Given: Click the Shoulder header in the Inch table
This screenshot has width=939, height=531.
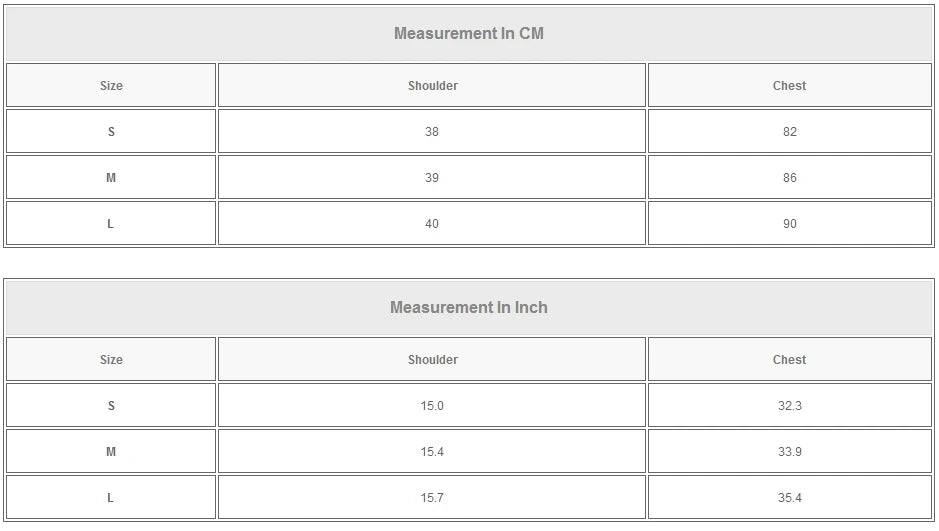Looking at the screenshot, I should 432,360.
